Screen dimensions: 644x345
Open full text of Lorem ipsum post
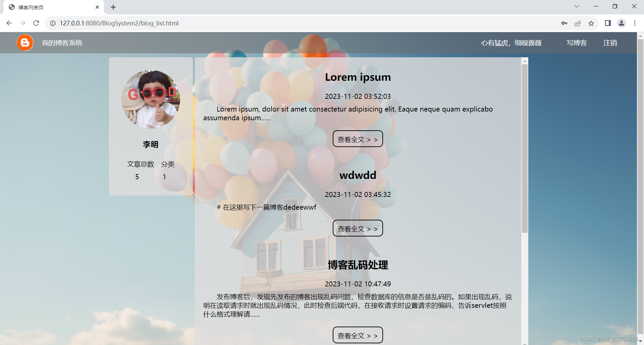[x=358, y=139]
